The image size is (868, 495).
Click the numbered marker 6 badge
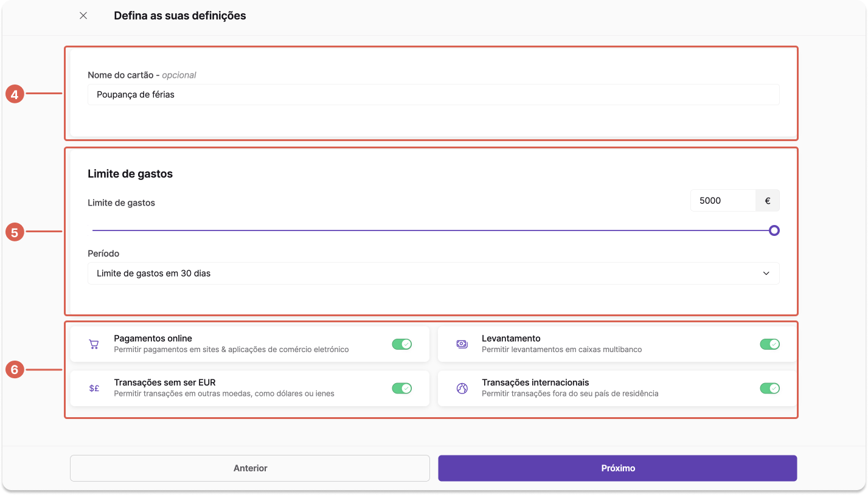click(15, 370)
